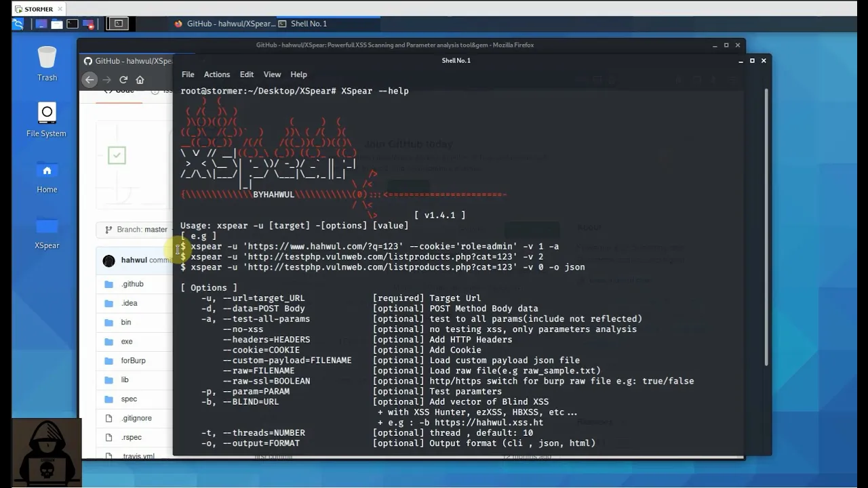Click the lib folder icon

point(108,380)
